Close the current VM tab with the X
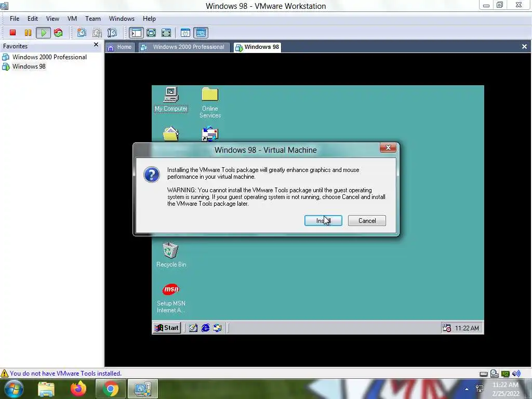Viewport: 532px width, 399px height. 524,46
